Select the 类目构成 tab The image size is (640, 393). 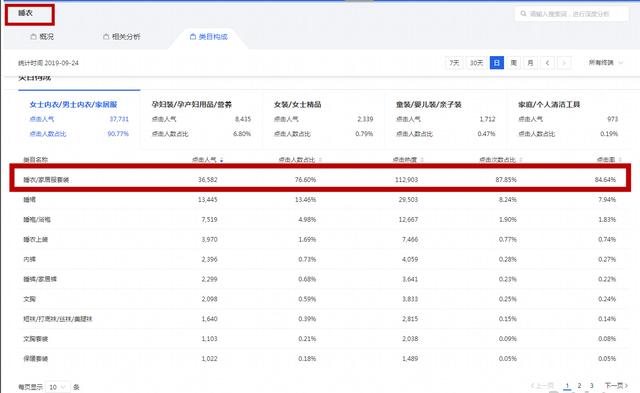click(x=209, y=37)
